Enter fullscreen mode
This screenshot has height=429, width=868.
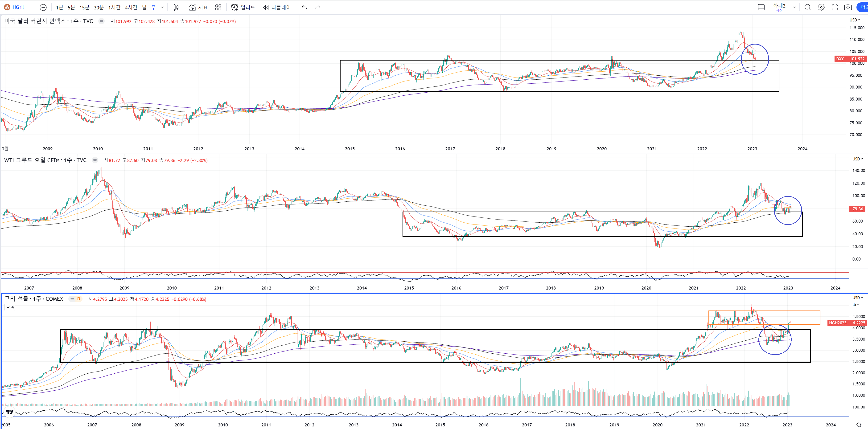[835, 7]
